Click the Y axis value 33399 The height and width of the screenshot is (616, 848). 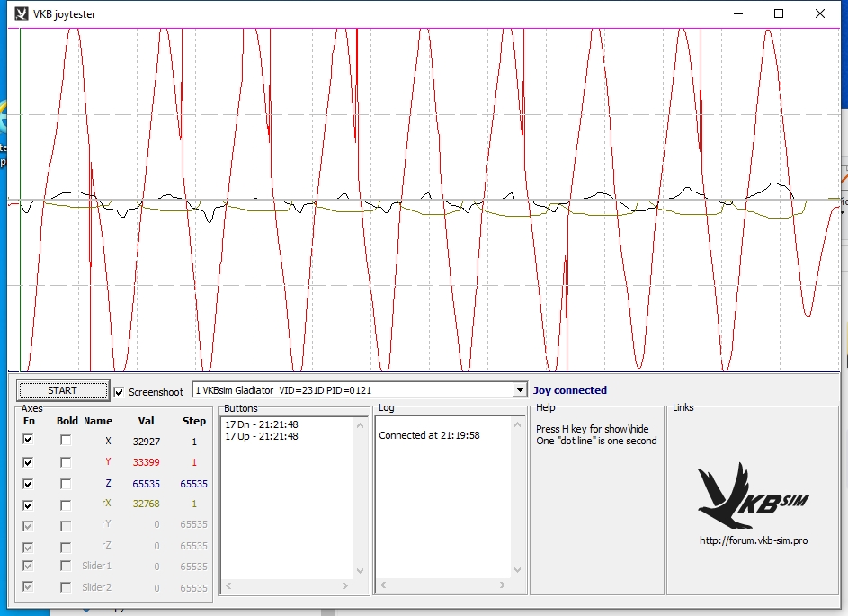coord(147,462)
